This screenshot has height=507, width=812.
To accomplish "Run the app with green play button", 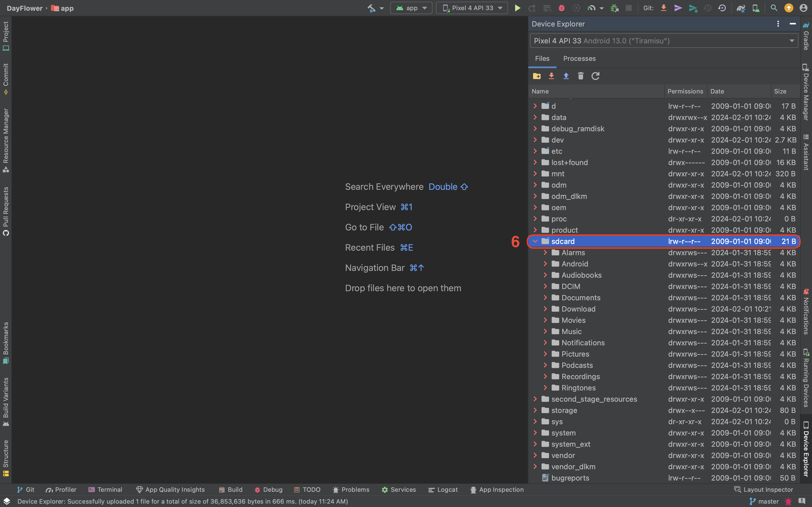I will pyautogui.click(x=517, y=8).
